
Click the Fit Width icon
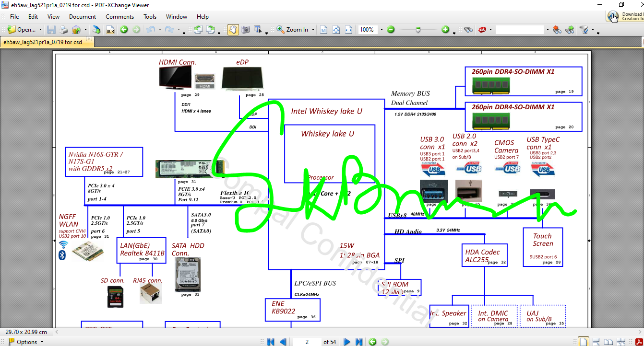tap(349, 30)
